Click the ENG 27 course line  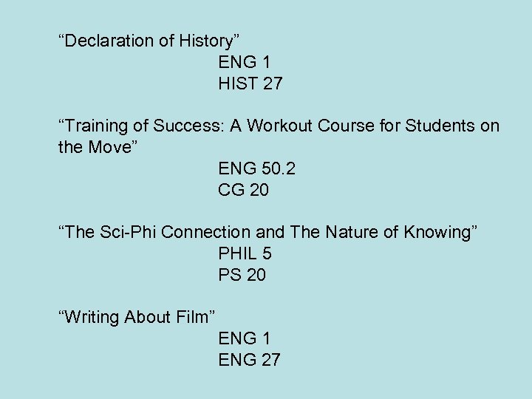[x=249, y=360]
